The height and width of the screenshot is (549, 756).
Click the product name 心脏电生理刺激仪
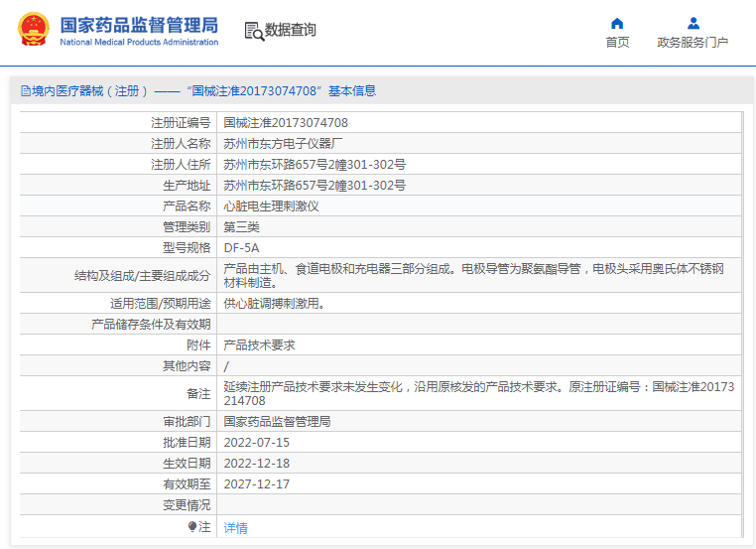pyautogui.click(x=271, y=206)
